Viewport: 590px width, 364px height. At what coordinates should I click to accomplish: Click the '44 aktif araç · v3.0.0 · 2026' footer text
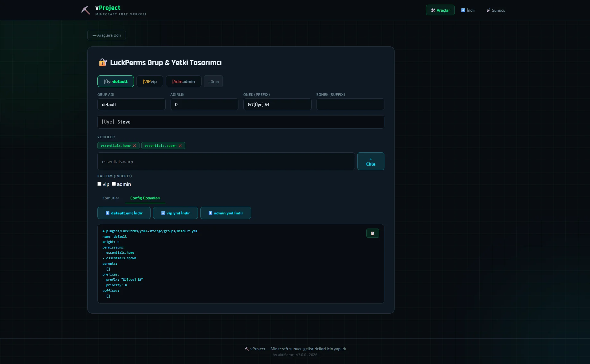(295, 355)
